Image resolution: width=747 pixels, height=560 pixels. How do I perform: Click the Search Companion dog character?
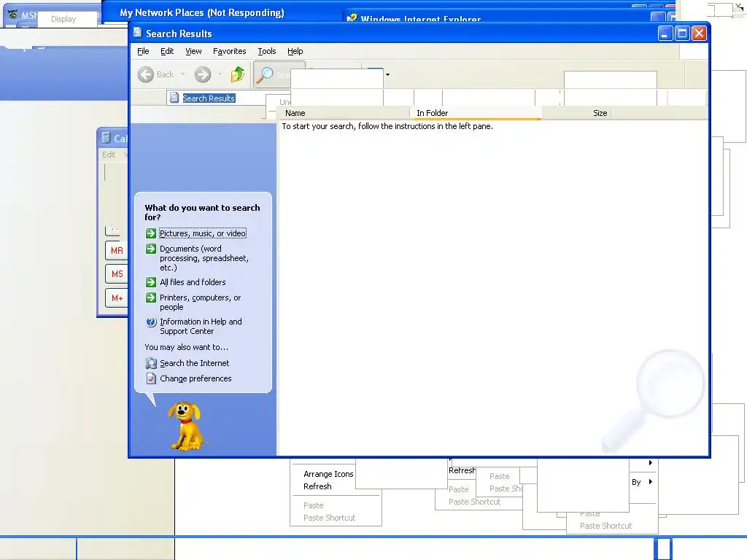pyautogui.click(x=187, y=426)
